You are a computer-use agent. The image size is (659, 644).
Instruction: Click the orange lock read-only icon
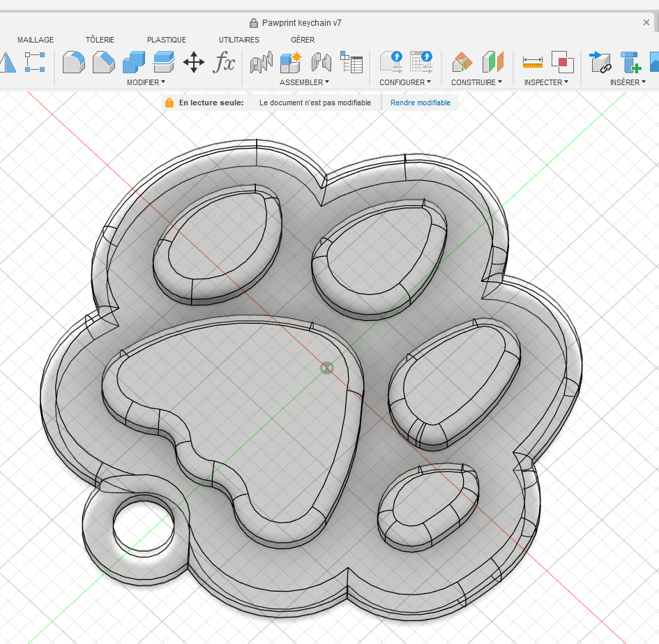(x=169, y=103)
